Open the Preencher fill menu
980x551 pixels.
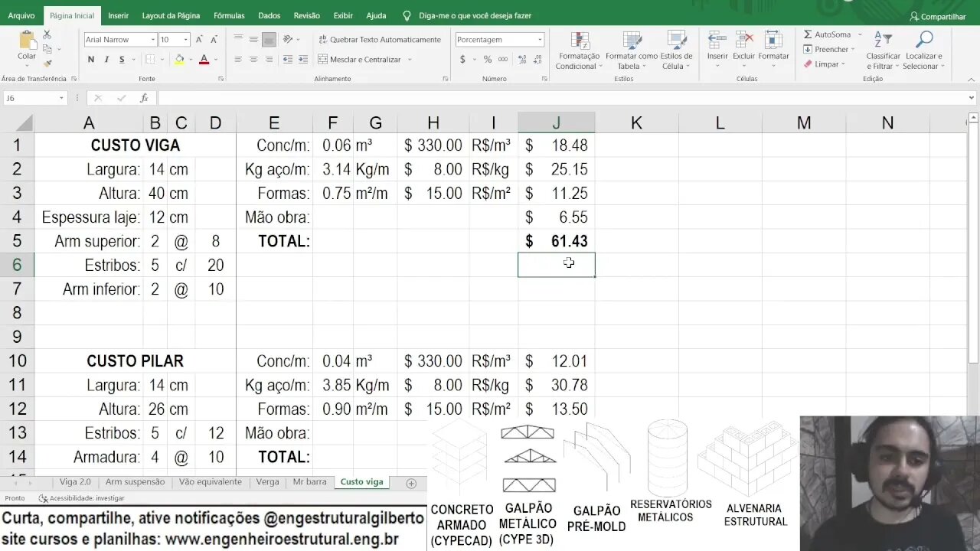point(829,49)
